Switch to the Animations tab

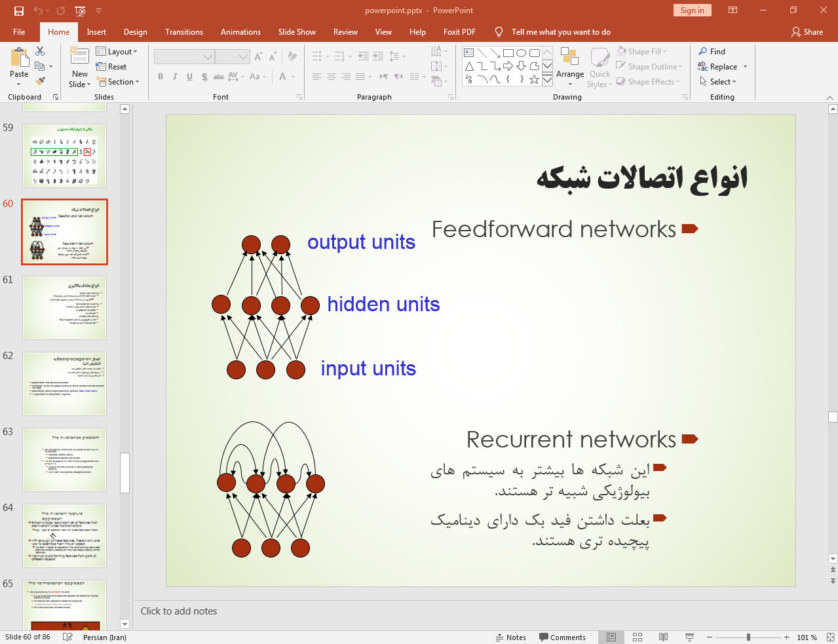(240, 31)
